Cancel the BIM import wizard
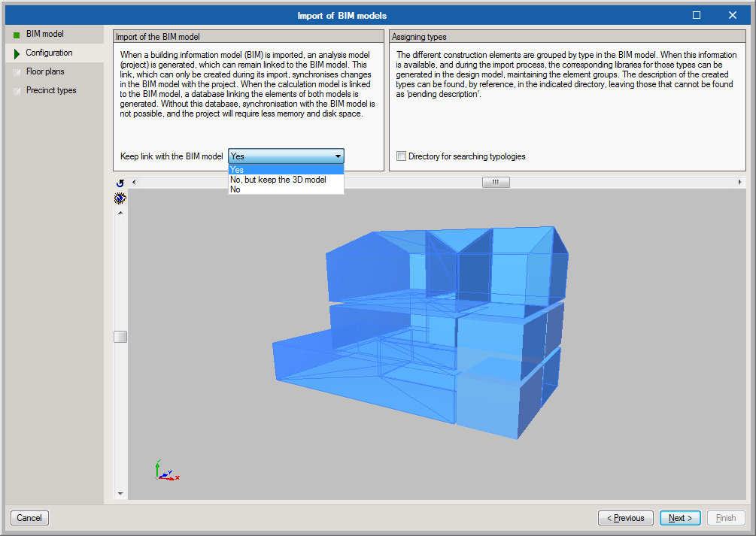 point(29,518)
